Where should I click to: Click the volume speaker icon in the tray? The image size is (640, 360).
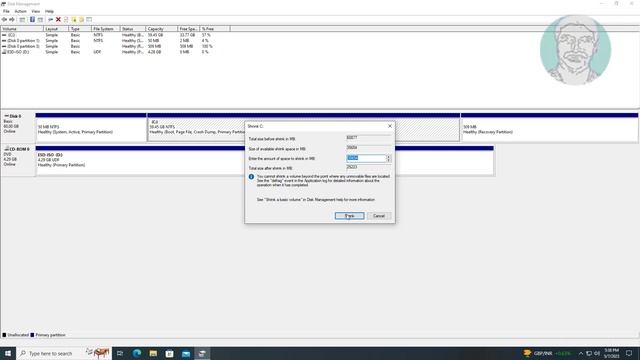pos(597,353)
